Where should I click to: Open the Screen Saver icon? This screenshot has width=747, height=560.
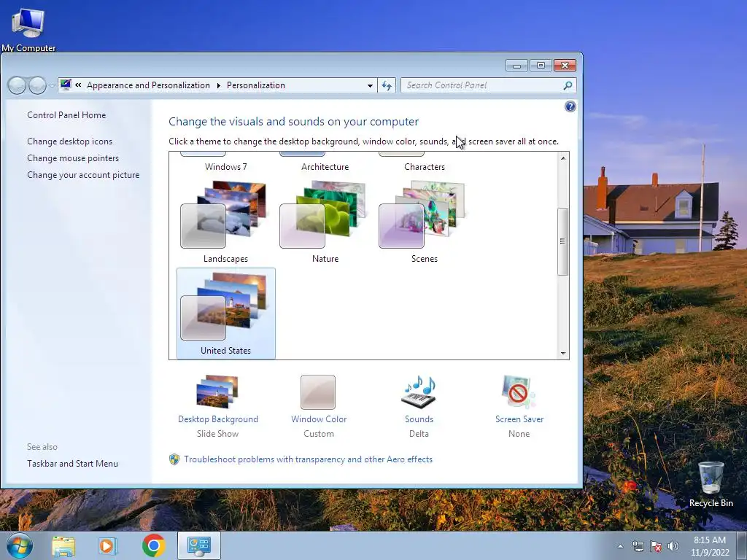519,392
